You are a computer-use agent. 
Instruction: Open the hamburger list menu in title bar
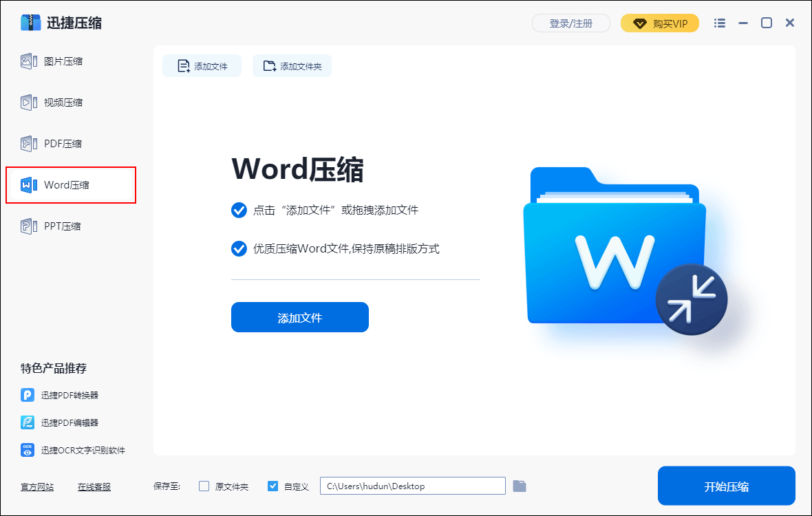click(720, 23)
